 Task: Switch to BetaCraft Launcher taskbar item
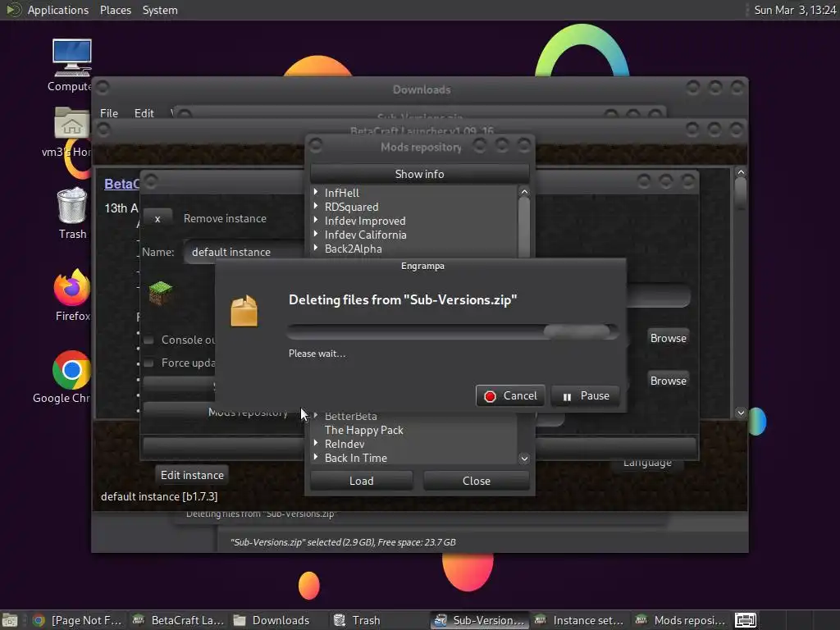[x=178, y=620]
